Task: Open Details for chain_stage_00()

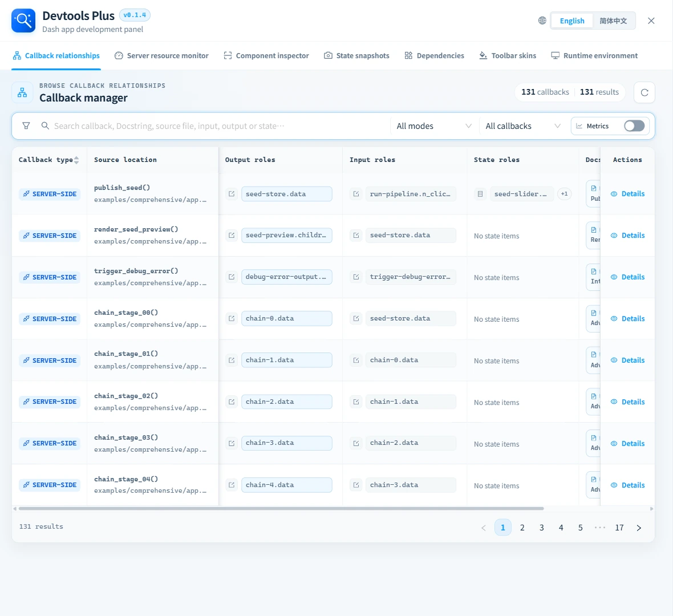Action: (x=627, y=318)
